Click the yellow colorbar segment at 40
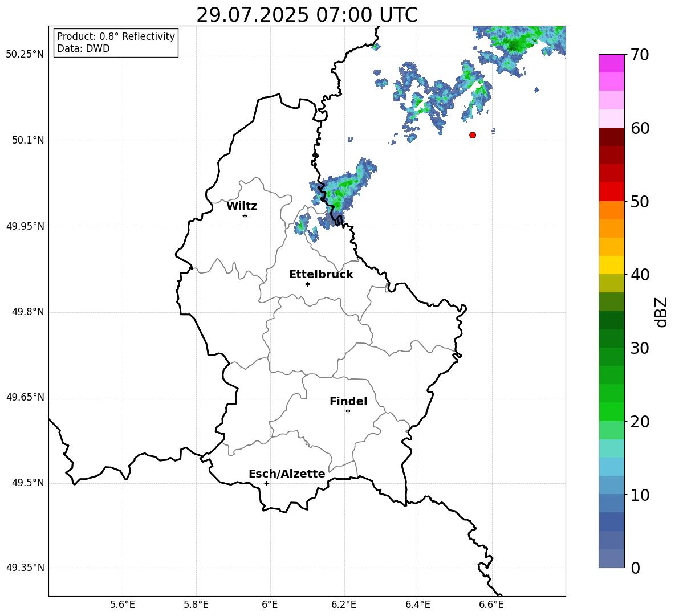This screenshot has height=616, width=675. point(611,265)
